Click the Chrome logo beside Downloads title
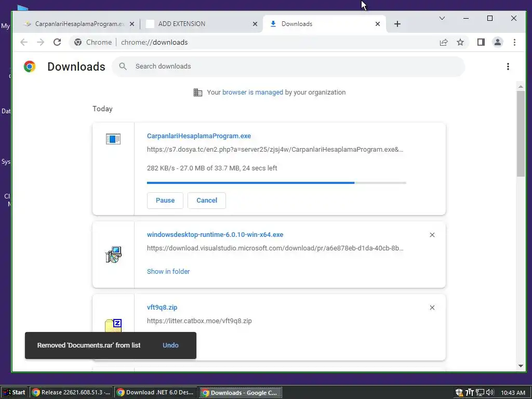This screenshot has height=399, width=532. coord(30,66)
